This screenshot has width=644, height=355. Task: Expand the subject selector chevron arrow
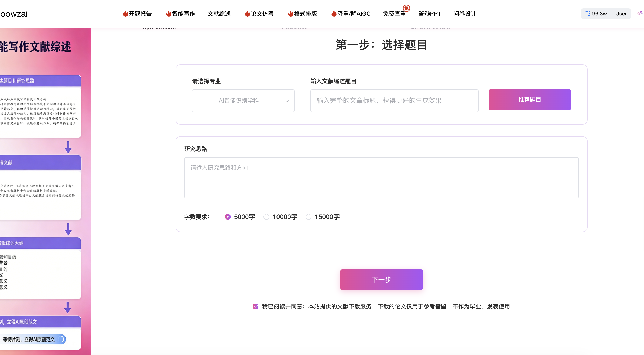click(287, 100)
